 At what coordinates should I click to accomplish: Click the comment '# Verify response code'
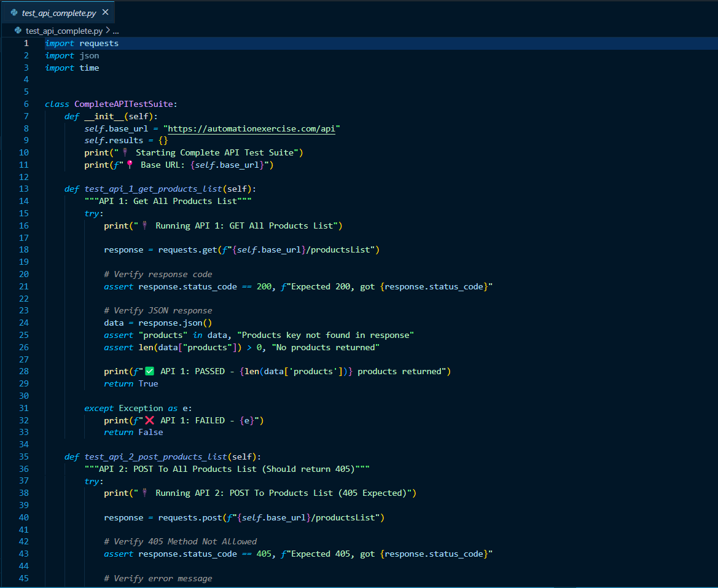click(x=158, y=274)
